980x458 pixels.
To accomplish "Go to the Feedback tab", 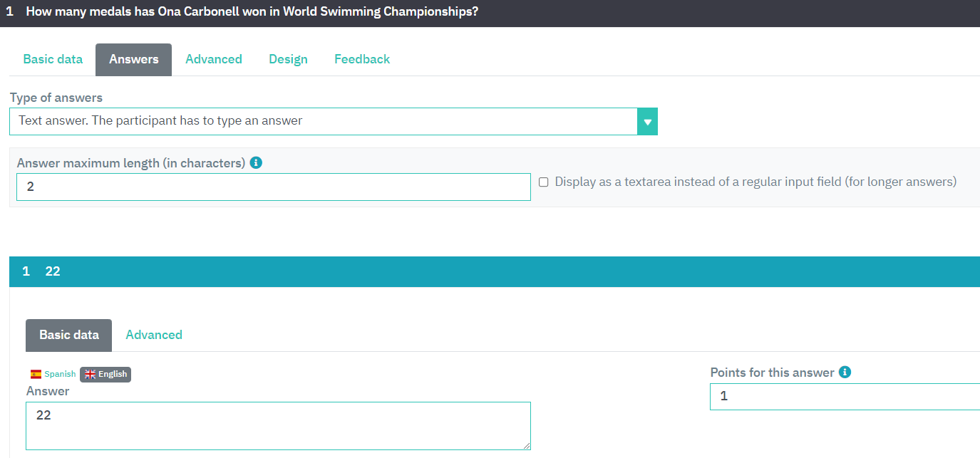I will pos(362,59).
